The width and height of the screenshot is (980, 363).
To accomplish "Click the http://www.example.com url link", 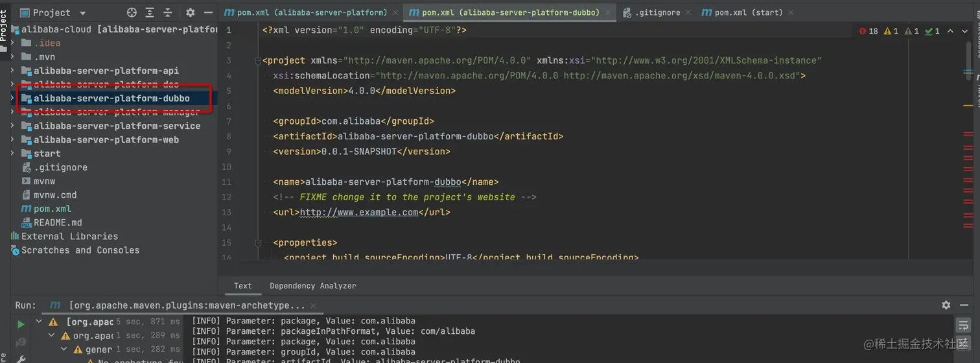I will pos(359,212).
